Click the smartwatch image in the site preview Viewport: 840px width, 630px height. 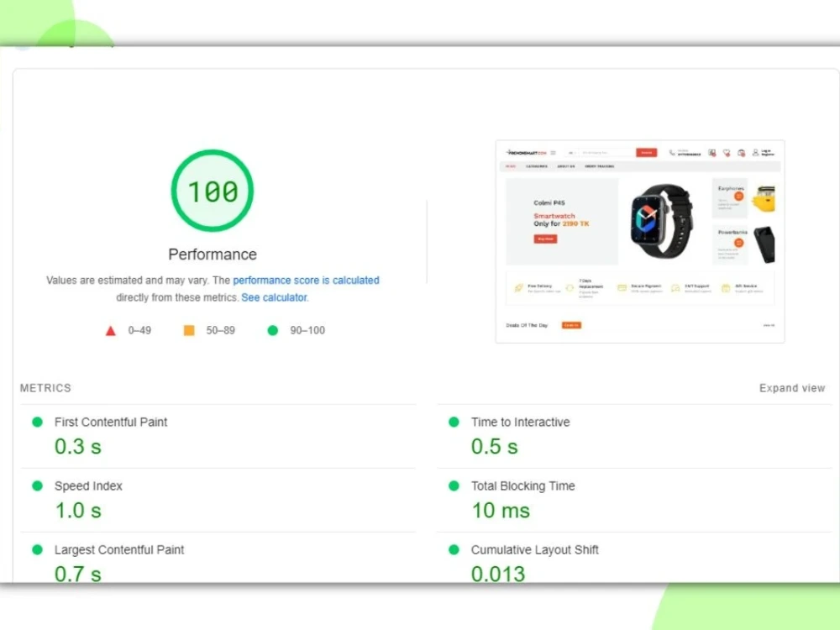click(662, 221)
